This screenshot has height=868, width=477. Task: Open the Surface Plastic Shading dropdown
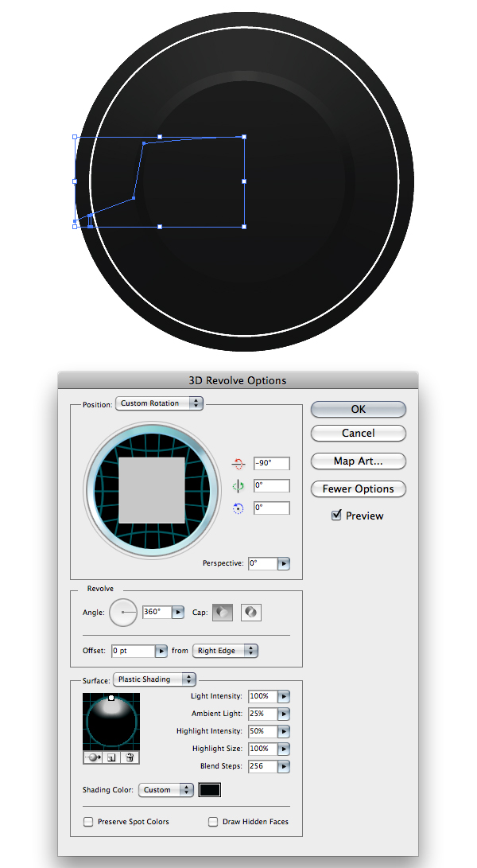[x=154, y=679]
